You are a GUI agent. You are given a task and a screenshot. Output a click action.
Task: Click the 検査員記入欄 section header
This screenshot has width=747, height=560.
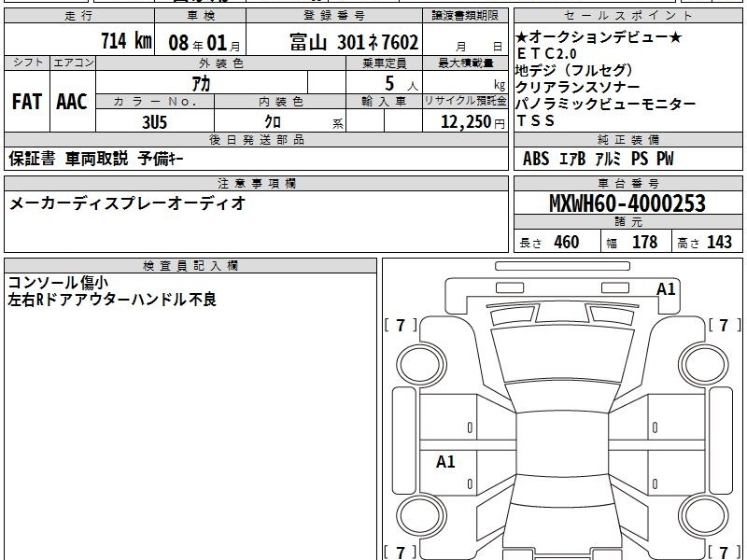click(x=190, y=265)
